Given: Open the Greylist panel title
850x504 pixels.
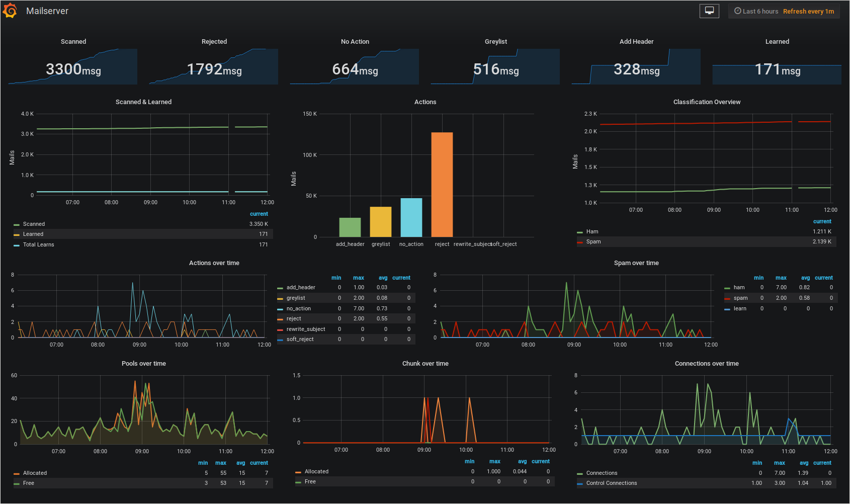Looking at the screenshot, I should tap(496, 42).
